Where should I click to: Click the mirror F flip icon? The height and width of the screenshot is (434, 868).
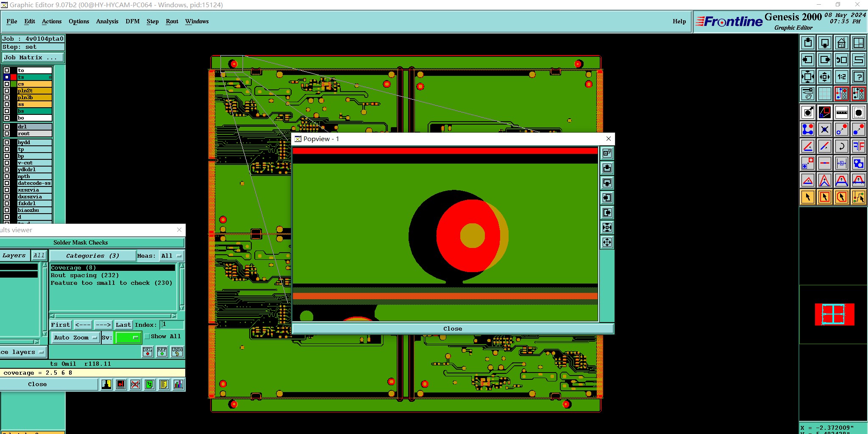click(859, 146)
